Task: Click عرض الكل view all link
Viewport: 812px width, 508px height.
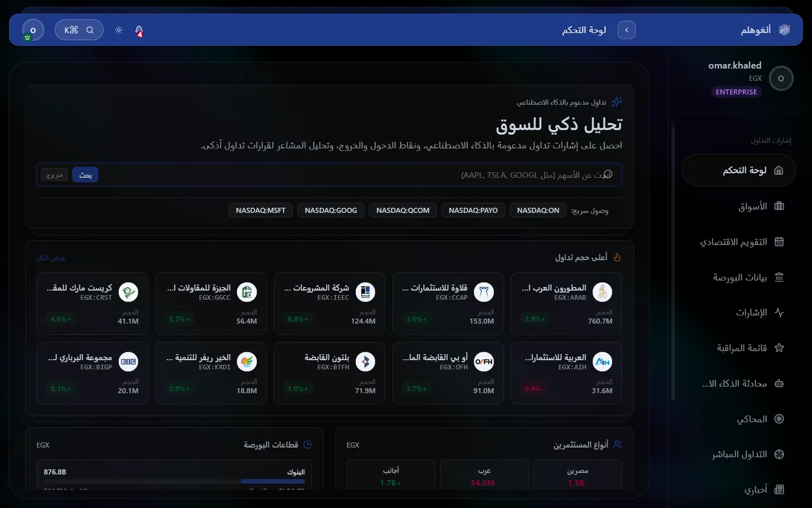Action: [51, 258]
